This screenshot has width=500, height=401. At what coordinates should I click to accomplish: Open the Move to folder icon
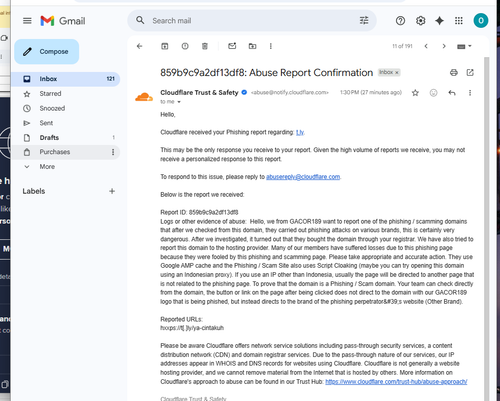click(252, 46)
